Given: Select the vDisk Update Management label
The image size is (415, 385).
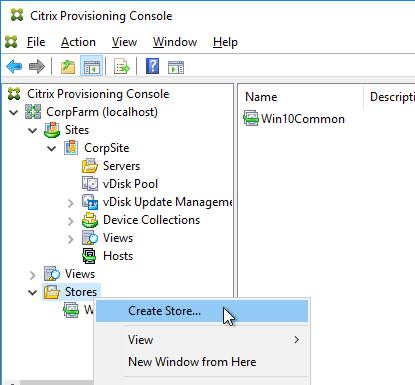Looking at the screenshot, I should [x=168, y=202].
